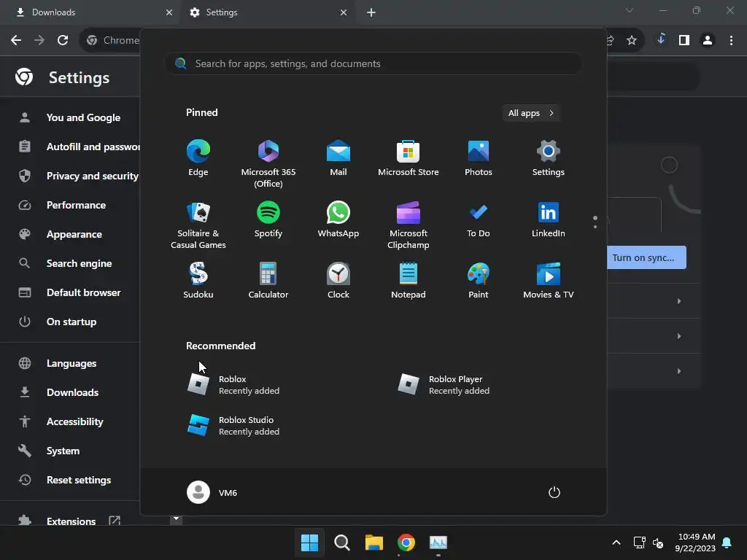Click the network tray icon

pos(639,542)
